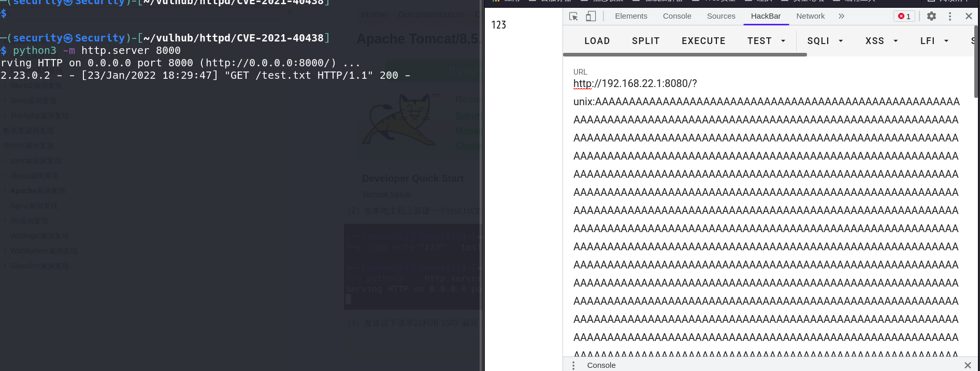980x371 pixels.
Task: Click the '123' text on the page
Action: pyautogui.click(x=499, y=25)
